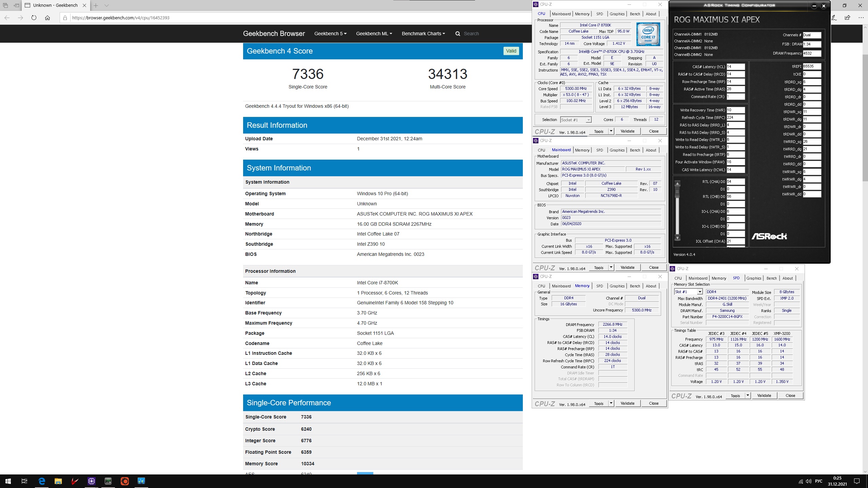Open the Benchmark Charts dropdown menu

point(423,34)
